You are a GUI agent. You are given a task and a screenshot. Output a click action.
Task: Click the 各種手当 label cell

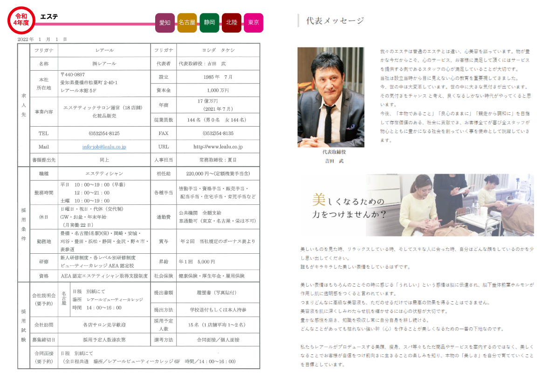164,193
